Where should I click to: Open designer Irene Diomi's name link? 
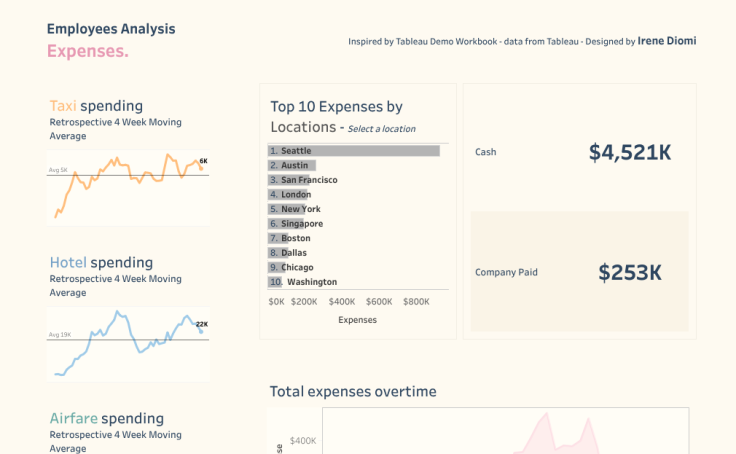coord(667,42)
